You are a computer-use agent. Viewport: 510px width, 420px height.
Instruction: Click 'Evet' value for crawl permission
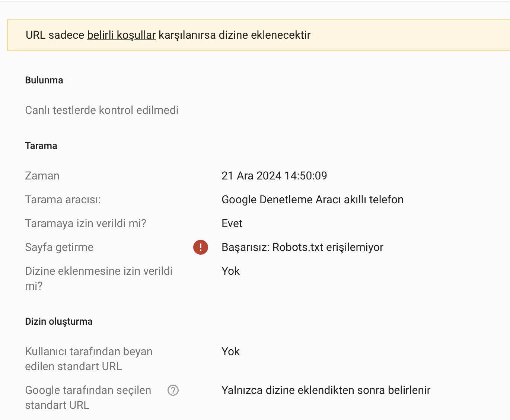click(x=232, y=223)
